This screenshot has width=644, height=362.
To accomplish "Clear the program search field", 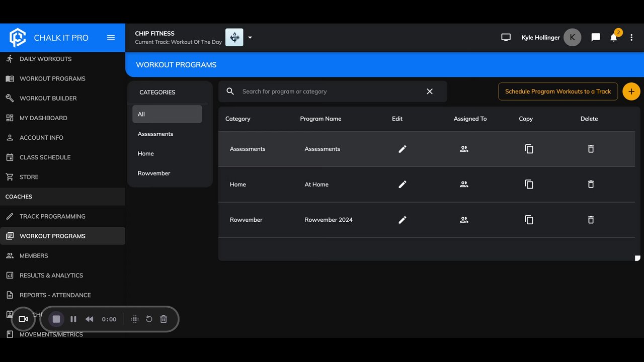I will coord(430,92).
